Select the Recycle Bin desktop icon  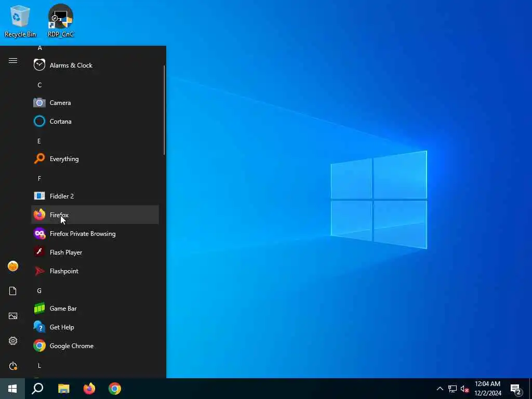tap(20, 21)
